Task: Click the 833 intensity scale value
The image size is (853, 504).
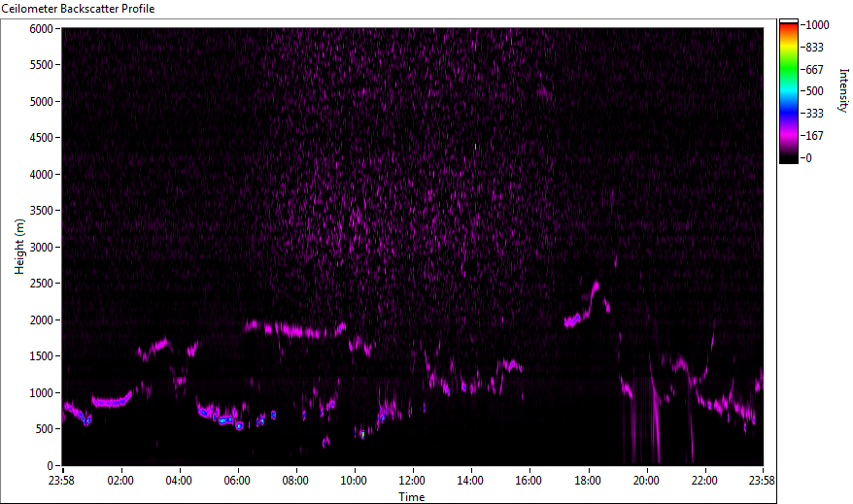Action: tap(814, 48)
